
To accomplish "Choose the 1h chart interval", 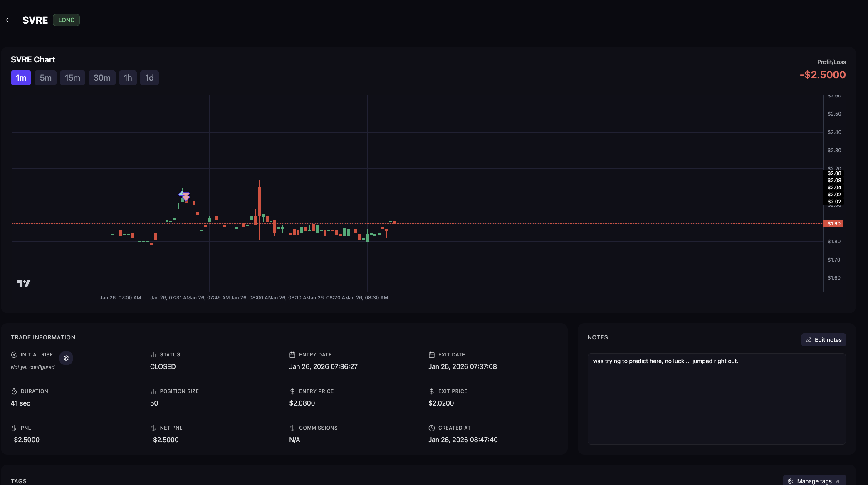I will pos(128,78).
